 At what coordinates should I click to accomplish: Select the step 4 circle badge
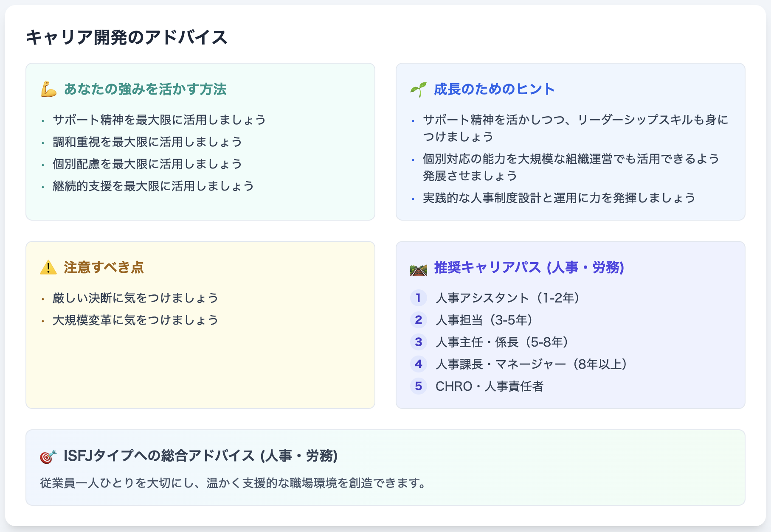click(x=418, y=364)
